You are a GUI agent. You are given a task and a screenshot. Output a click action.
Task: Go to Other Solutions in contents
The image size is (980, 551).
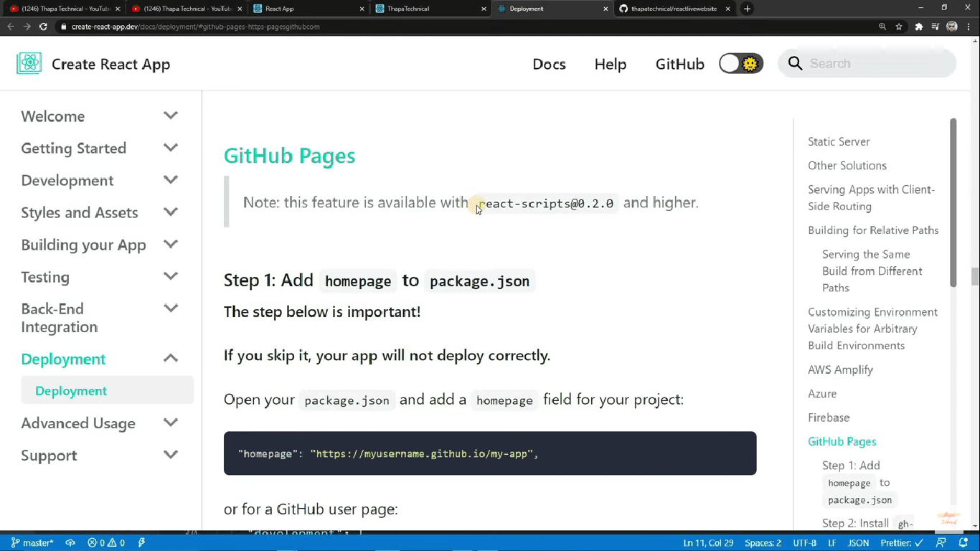point(847,165)
